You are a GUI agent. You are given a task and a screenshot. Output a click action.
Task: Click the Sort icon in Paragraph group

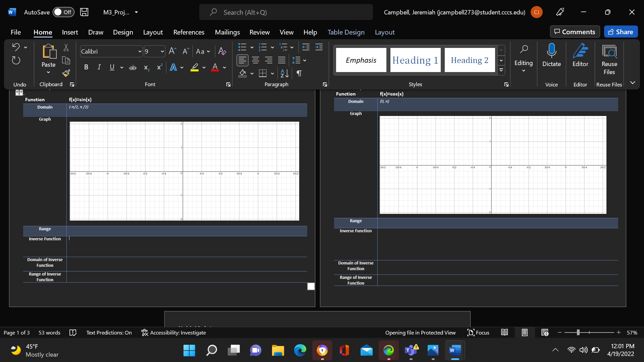(284, 73)
